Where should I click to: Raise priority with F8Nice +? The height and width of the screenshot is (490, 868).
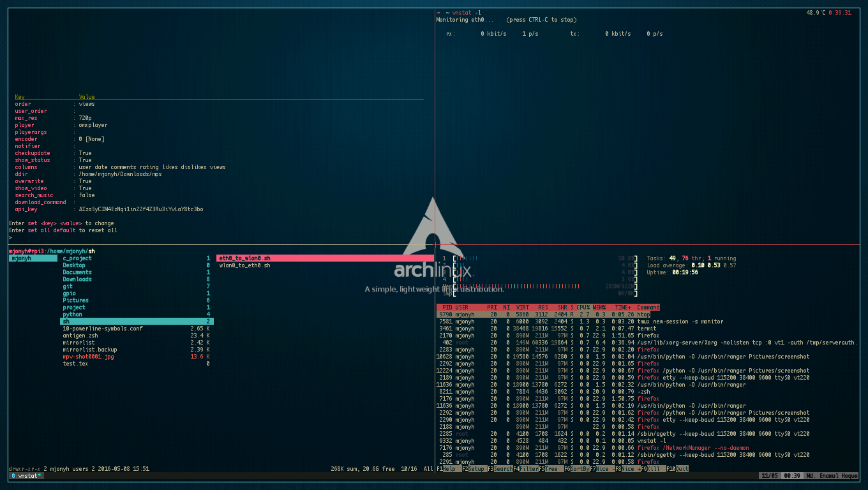coord(629,469)
